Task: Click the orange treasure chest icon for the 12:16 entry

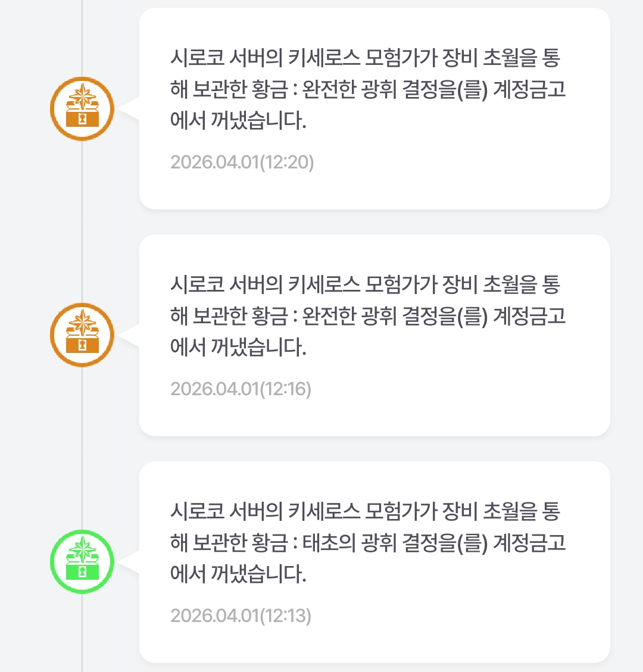Action: (x=82, y=335)
